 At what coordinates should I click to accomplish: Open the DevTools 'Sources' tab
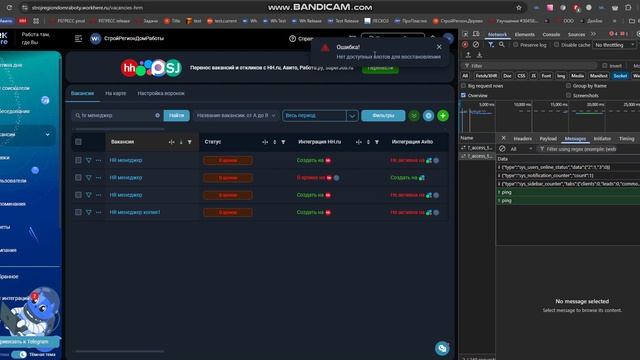(x=576, y=35)
